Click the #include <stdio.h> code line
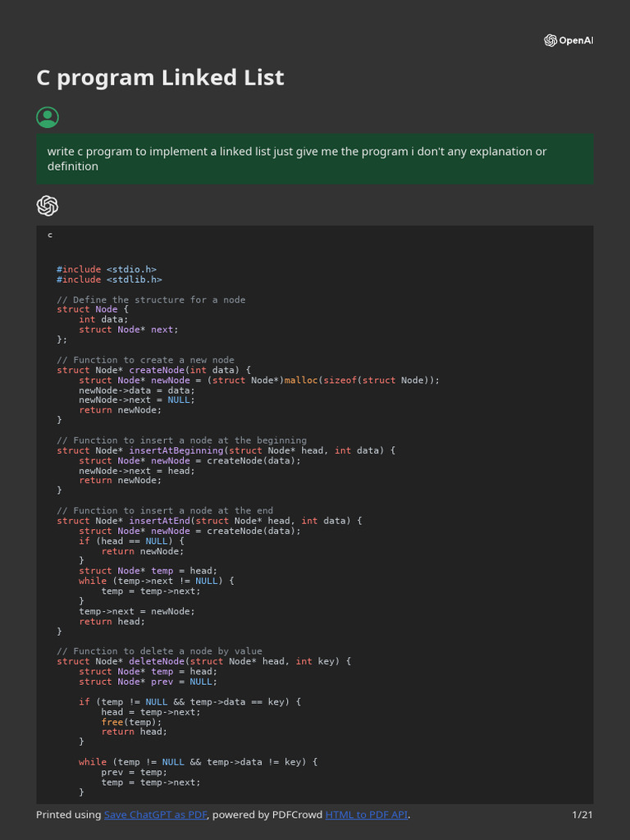Viewport: 630px width, 840px height. coord(107,269)
